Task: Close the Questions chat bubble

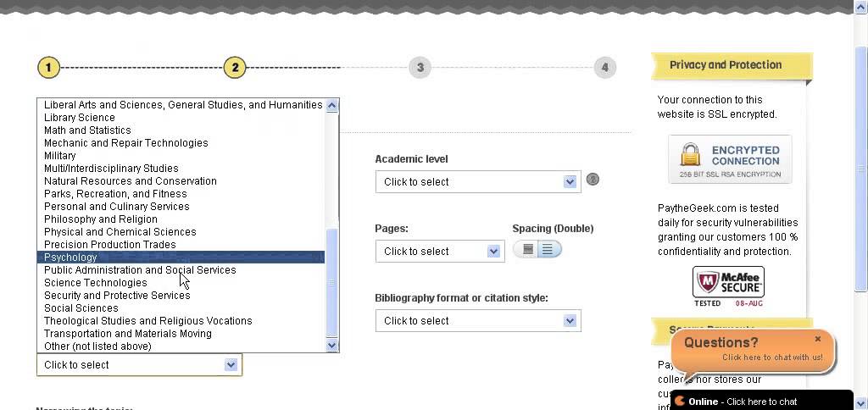Action: pos(818,339)
